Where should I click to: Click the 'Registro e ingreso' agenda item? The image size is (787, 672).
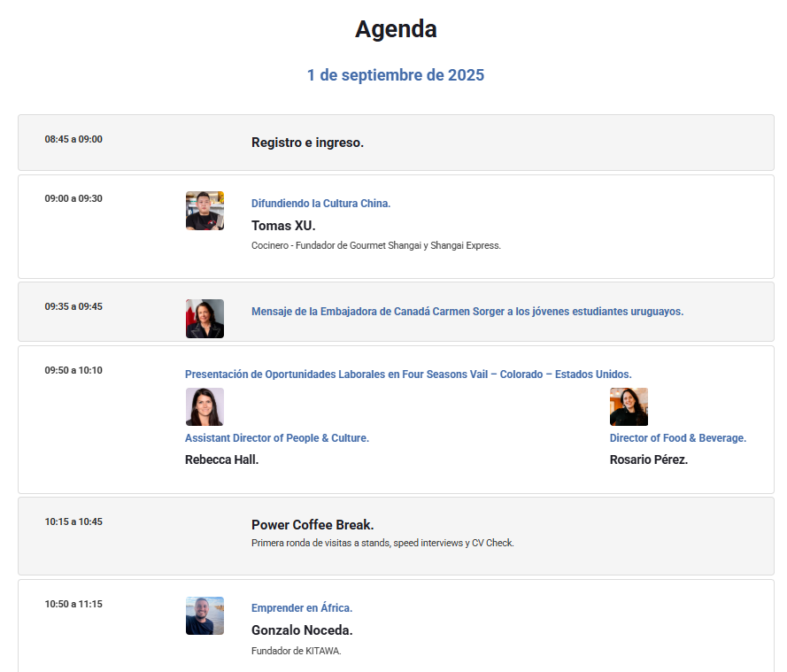[308, 143]
